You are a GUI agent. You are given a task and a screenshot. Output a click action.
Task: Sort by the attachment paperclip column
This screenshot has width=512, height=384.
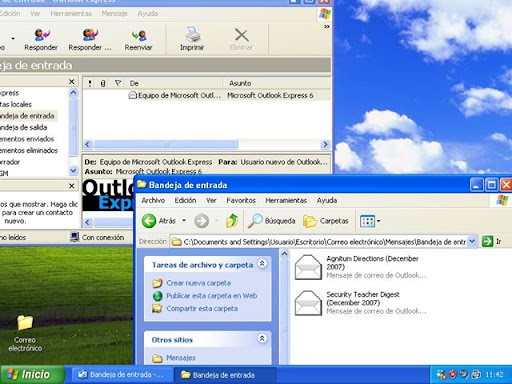tap(103, 83)
